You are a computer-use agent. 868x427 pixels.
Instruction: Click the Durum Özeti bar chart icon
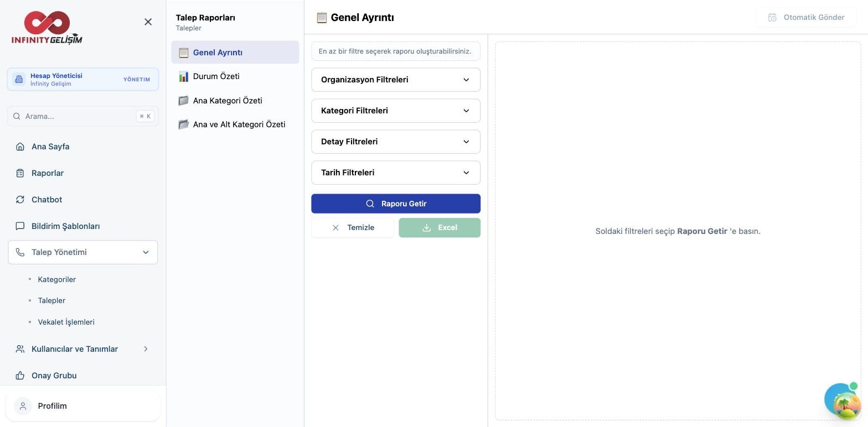pyautogui.click(x=183, y=76)
